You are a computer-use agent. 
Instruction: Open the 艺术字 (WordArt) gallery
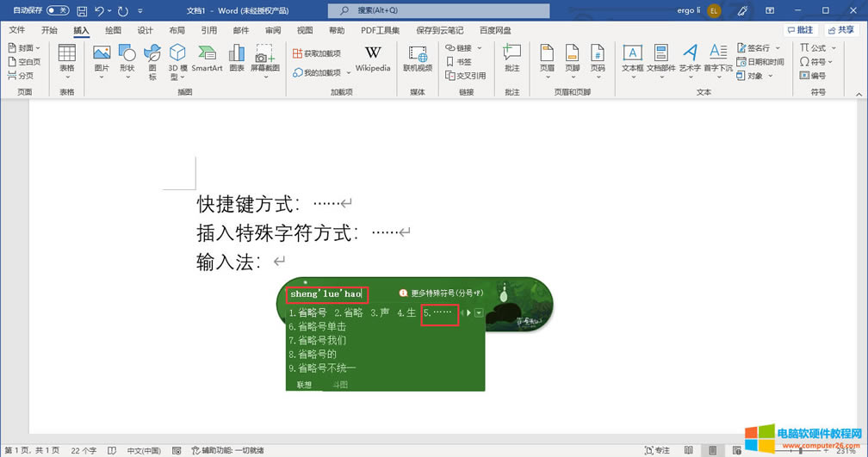(690, 58)
